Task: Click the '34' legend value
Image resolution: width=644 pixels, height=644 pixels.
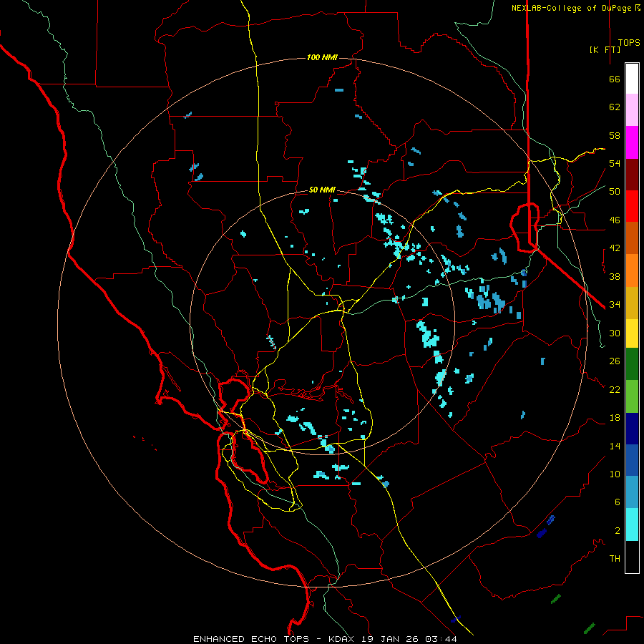Action: click(615, 305)
